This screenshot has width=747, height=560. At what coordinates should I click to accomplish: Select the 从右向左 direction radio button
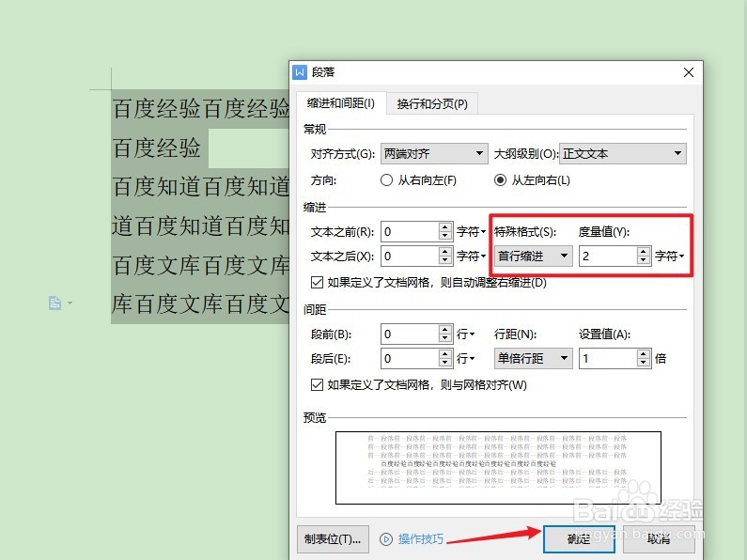click(387, 180)
